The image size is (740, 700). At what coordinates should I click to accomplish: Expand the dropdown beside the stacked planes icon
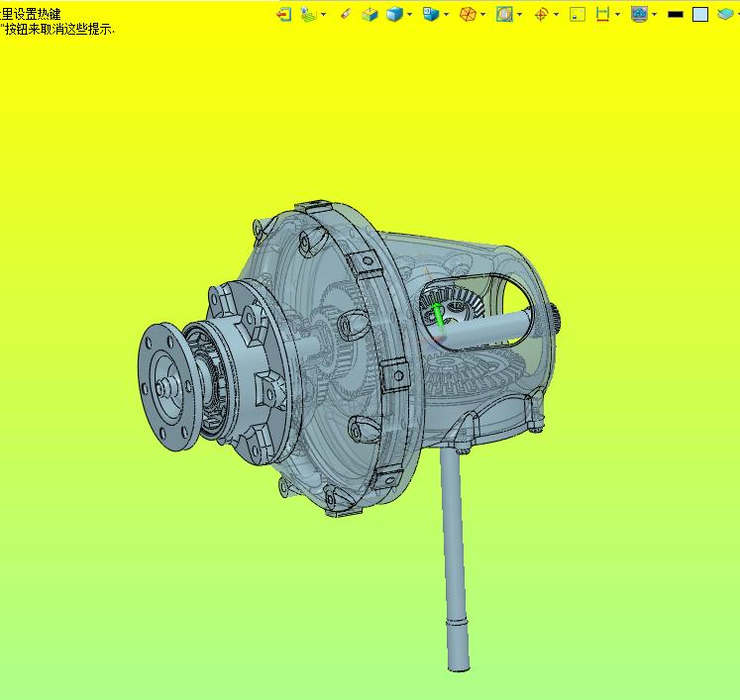(323, 15)
